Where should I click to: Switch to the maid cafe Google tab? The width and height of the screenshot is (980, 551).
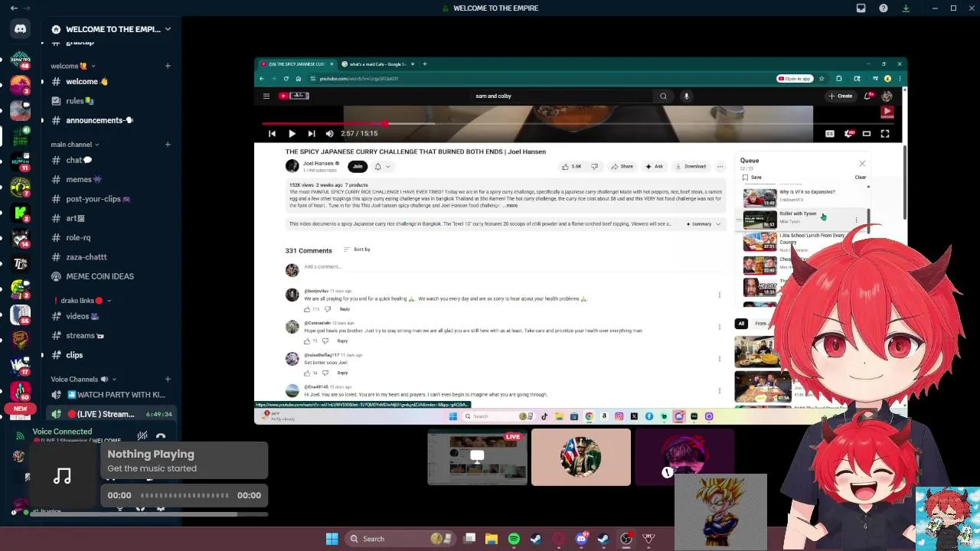coord(377,64)
